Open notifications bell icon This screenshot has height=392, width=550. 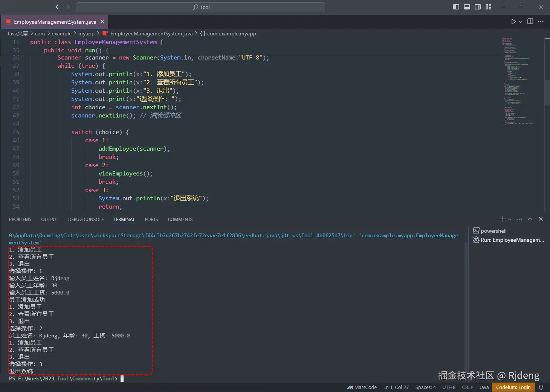tap(541, 387)
